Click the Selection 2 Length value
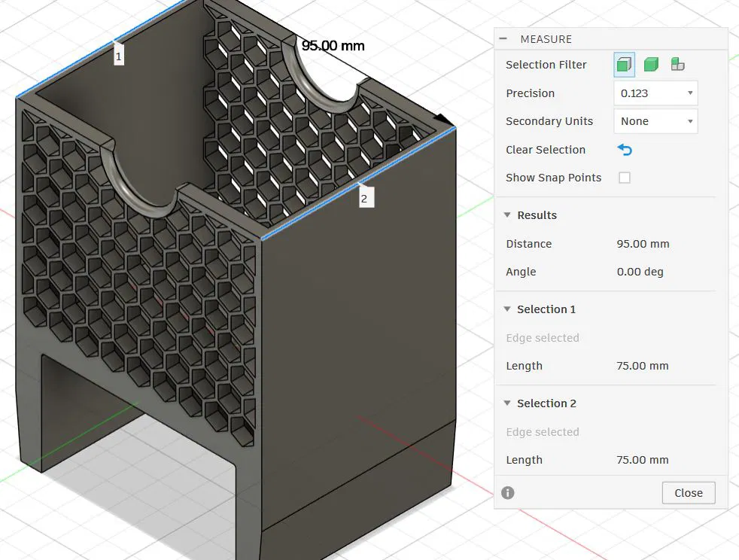This screenshot has height=560, width=739. coord(642,460)
